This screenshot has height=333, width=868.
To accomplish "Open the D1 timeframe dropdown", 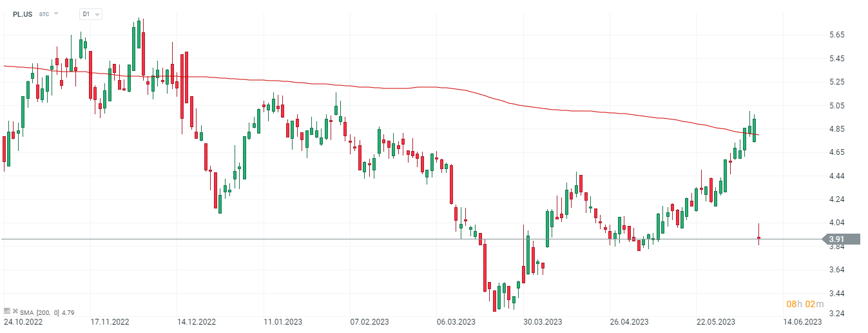I will 92,14.
